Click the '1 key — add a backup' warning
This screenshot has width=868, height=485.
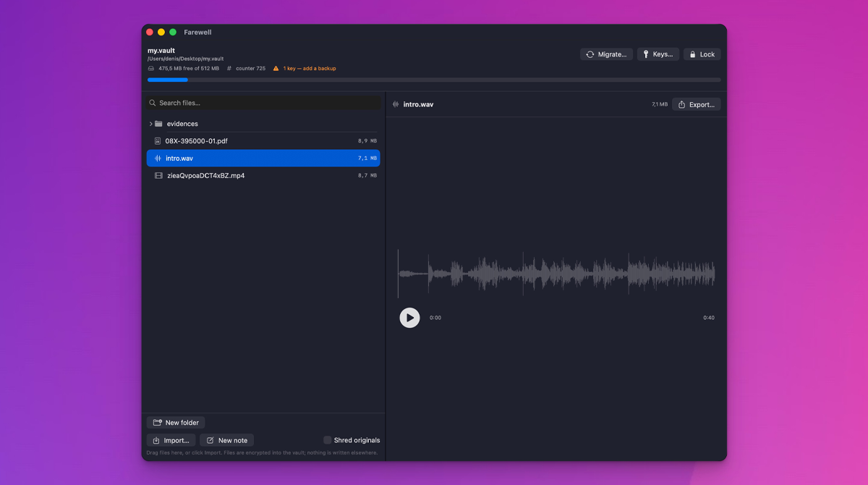[309, 69]
